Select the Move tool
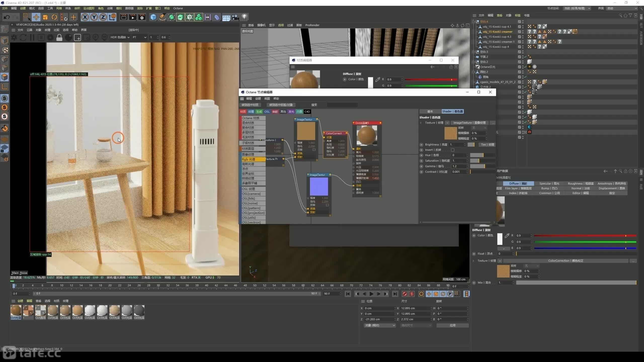644x362 pixels. coord(36,17)
